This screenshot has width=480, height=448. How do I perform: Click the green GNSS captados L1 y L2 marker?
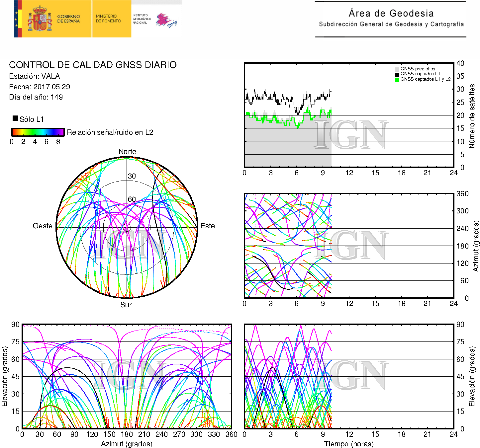397,80
